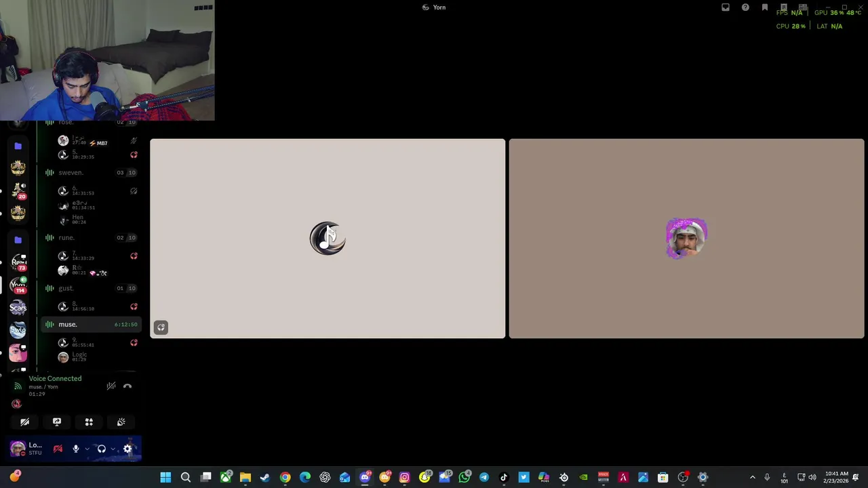Click the bookmark icon in title bar
The width and height of the screenshot is (868, 488).
[x=765, y=7]
